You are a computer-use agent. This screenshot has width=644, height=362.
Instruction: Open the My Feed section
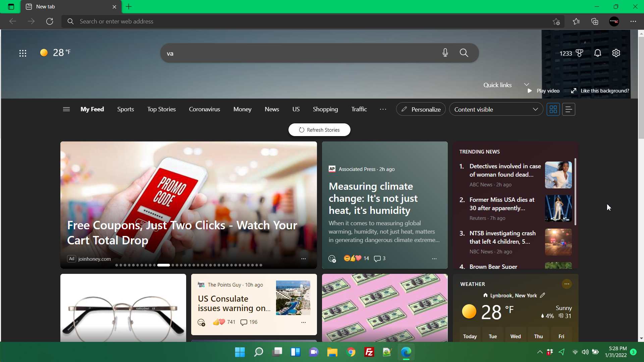click(92, 109)
